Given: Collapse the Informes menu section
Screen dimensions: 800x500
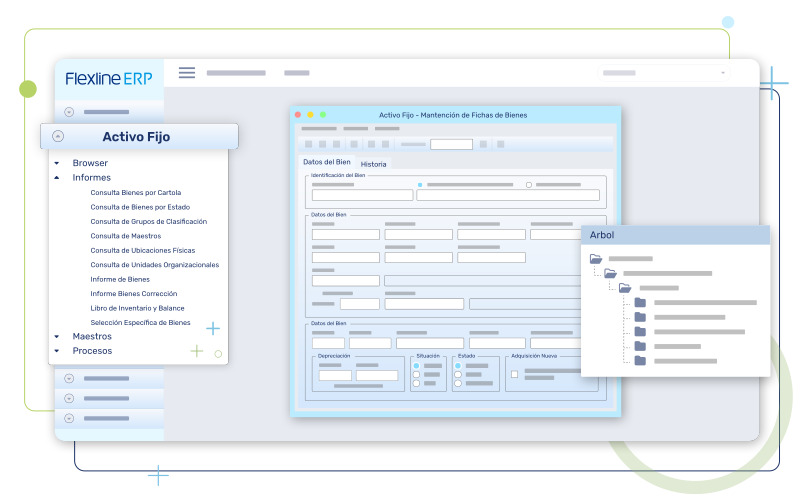Looking at the screenshot, I should pos(57,178).
